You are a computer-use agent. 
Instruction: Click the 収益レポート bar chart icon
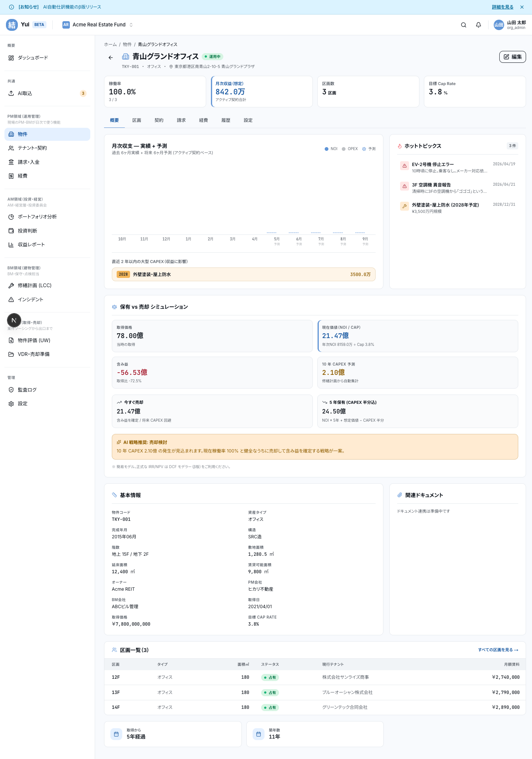(x=11, y=245)
